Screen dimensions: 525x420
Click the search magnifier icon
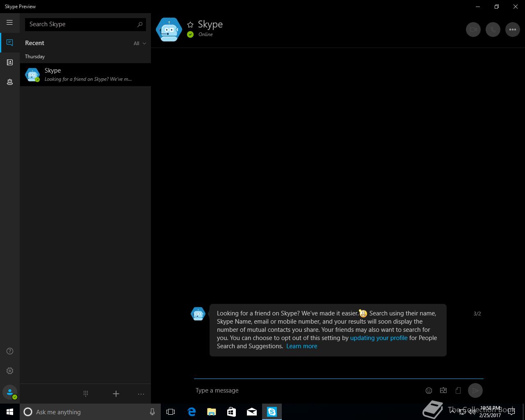[140, 24]
